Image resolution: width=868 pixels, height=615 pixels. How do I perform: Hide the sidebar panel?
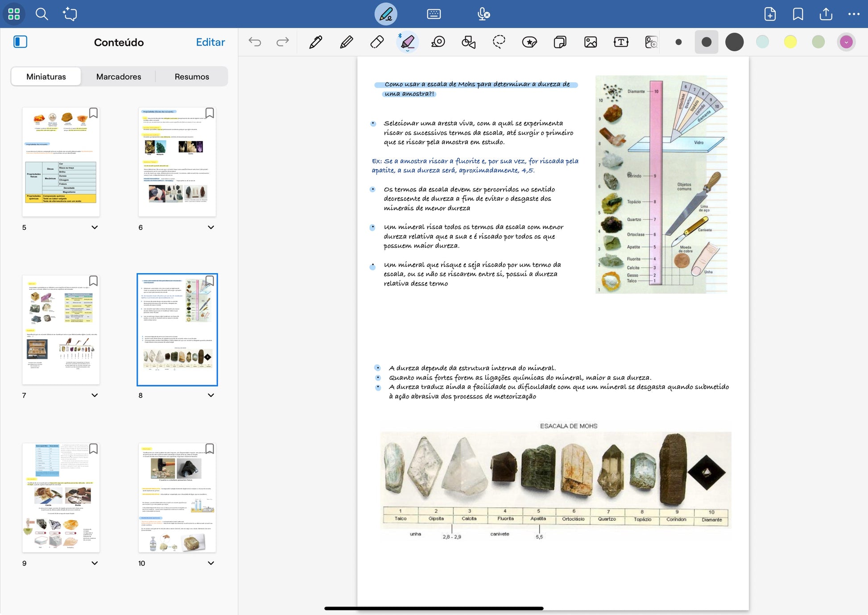(x=20, y=42)
